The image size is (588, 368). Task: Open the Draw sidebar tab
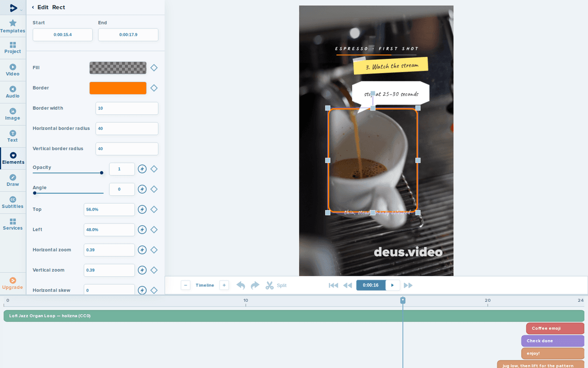coord(13,180)
